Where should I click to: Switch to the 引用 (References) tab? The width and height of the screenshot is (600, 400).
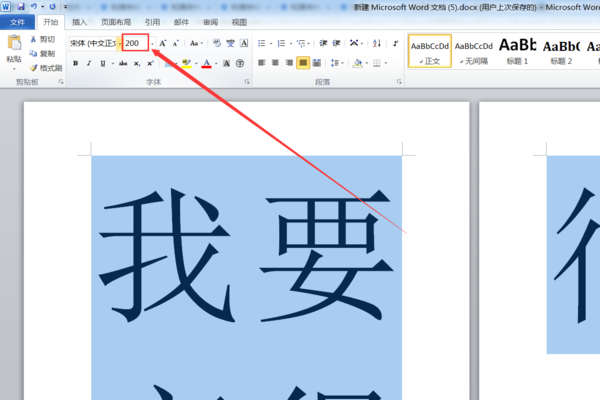point(152,22)
